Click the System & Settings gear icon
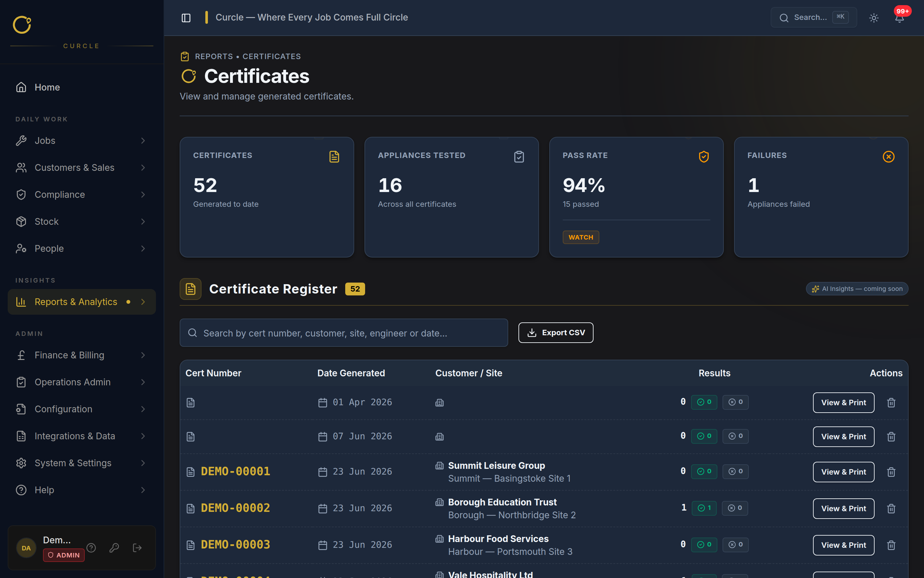Image resolution: width=924 pixels, height=578 pixels. (x=21, y=463)
